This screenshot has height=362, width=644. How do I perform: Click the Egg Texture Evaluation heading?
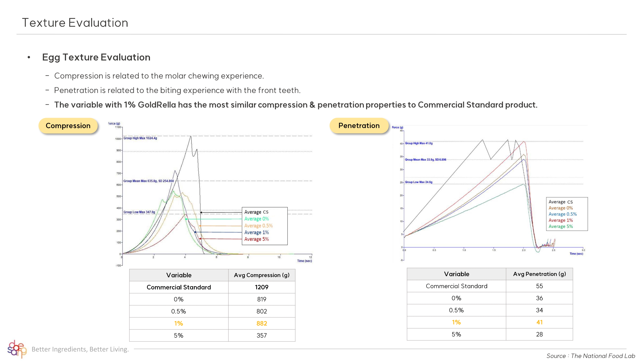pyautogui.click(x=96, y=57)
